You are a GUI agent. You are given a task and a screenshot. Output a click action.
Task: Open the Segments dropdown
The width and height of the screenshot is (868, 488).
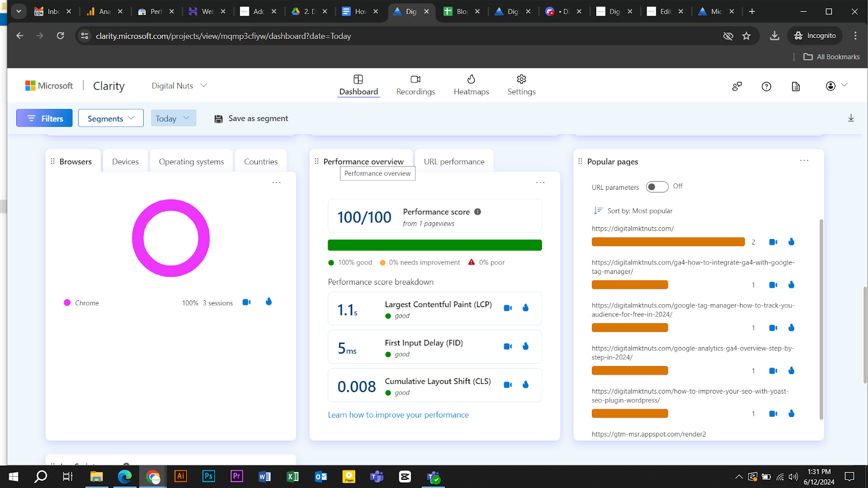point(111,118)
